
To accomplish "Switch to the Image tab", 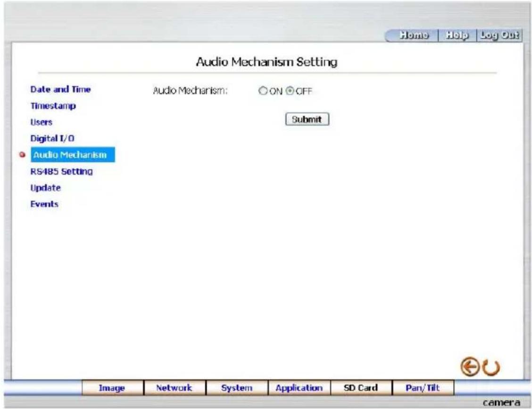I will [x=113, y=388].
